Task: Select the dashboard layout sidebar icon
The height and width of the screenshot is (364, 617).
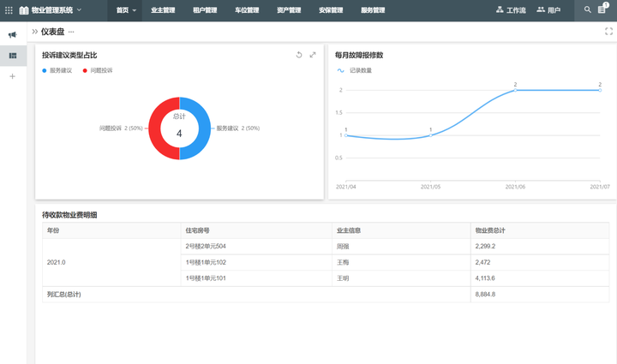Action: point(13,56)
